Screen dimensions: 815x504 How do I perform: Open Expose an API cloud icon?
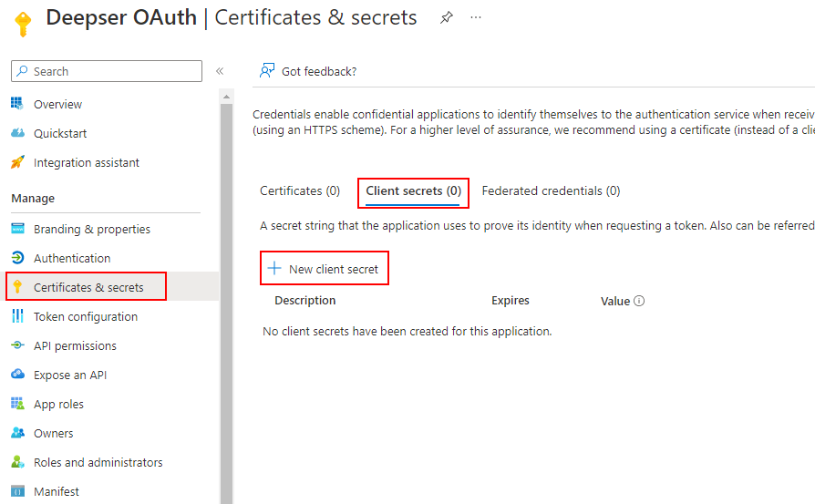click(x=17, y=374)
